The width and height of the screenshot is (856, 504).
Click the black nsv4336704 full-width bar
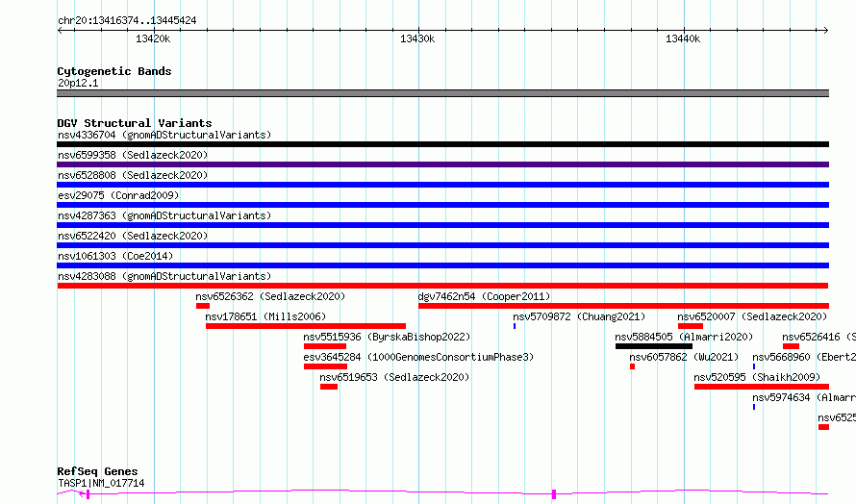pos(442,144)
